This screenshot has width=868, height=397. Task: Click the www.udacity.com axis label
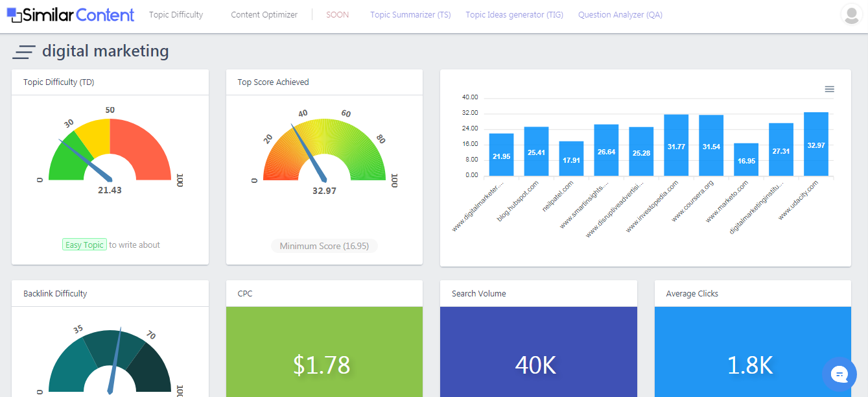(x=798, y=200)
